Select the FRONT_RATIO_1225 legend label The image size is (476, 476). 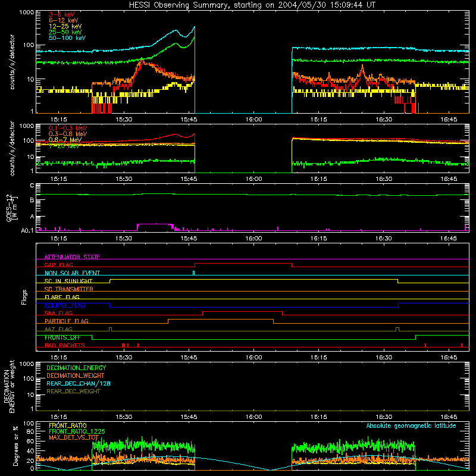coord(77,431)
